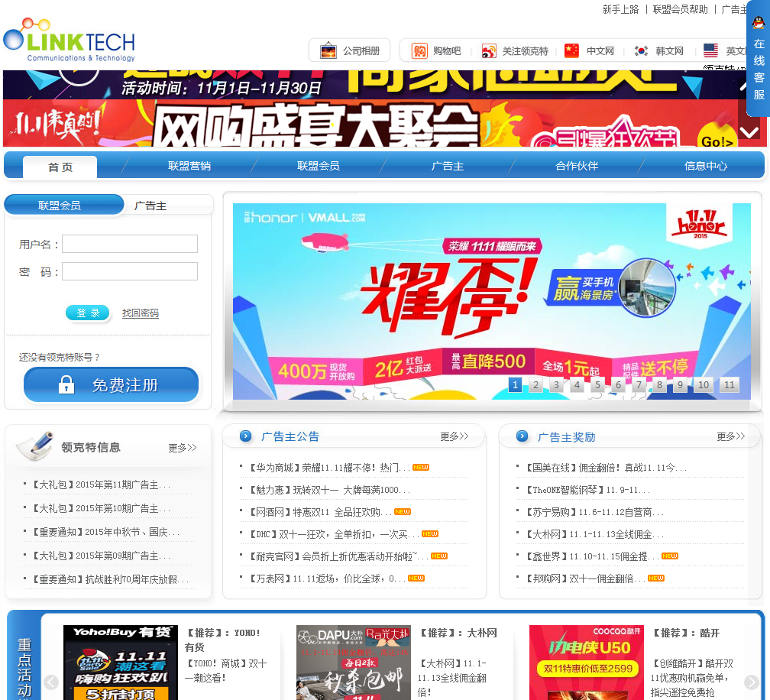Click the 购物吧 shopping icon
The width and height of the screenshot is (770, 700).
pos(419,50)
